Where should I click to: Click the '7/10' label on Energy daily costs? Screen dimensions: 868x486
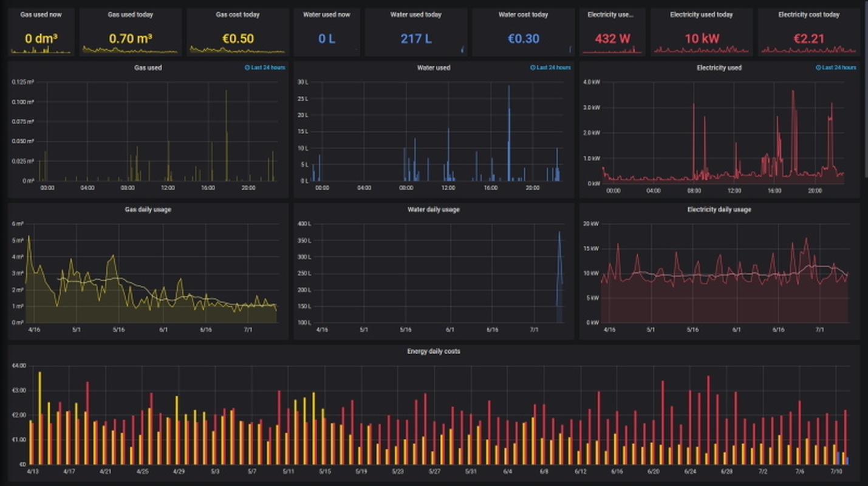pos(837,471)
